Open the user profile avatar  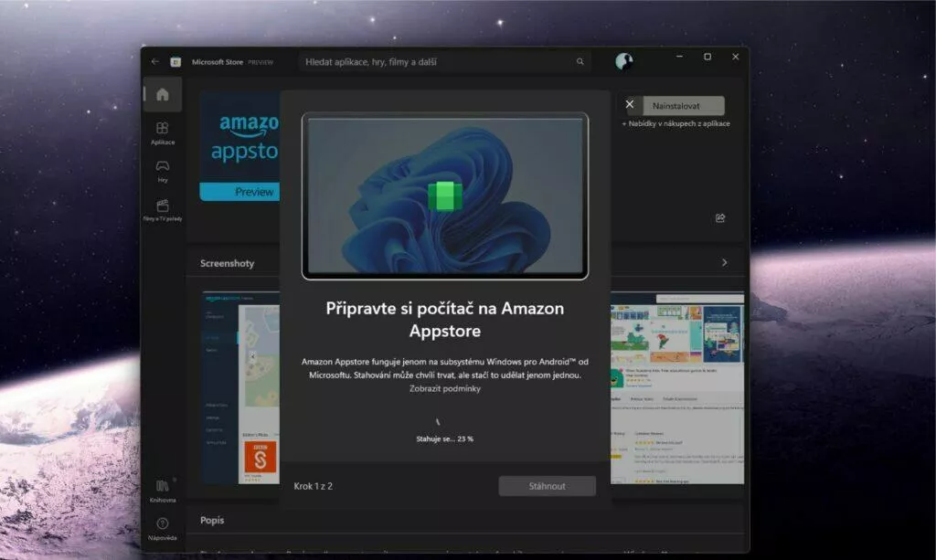623,61
